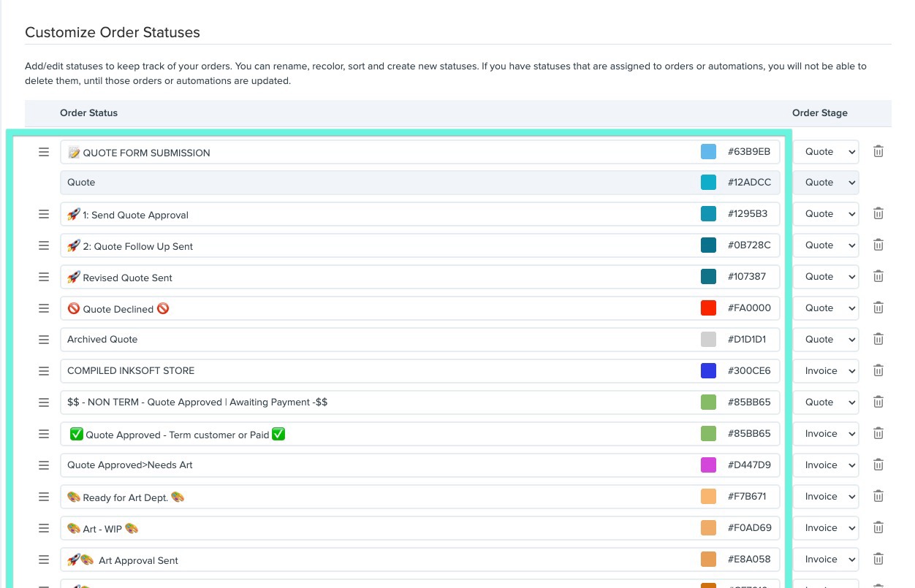Screen dimensions: 915x588
Task: Delete the QUOTE FORM SUBMISSION status
Action: [x=878, y=151]
